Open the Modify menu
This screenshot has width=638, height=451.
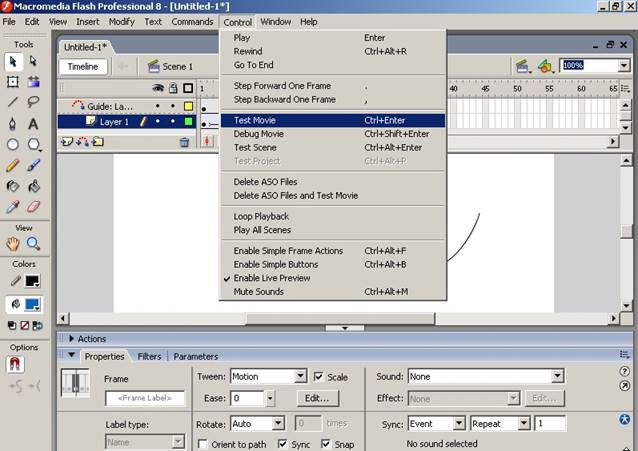[x=121, y=22]
